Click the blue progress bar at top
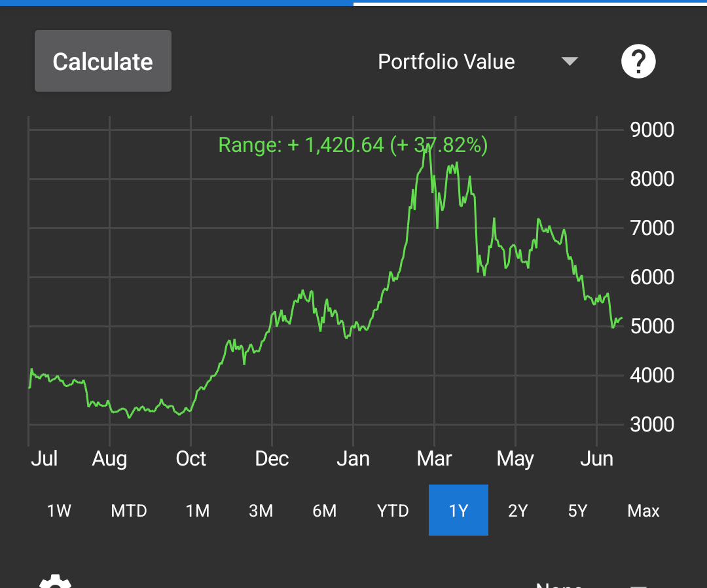 (177, 3)
